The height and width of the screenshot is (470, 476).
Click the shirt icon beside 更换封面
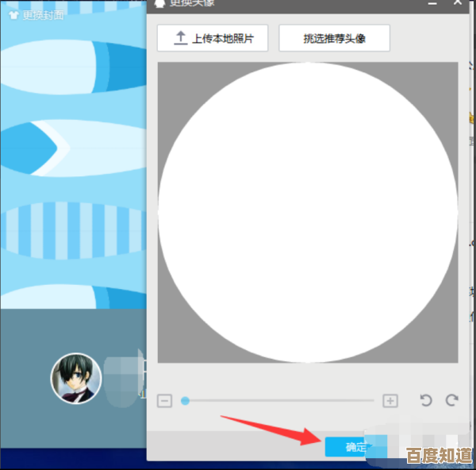click(x=13, y=15)
